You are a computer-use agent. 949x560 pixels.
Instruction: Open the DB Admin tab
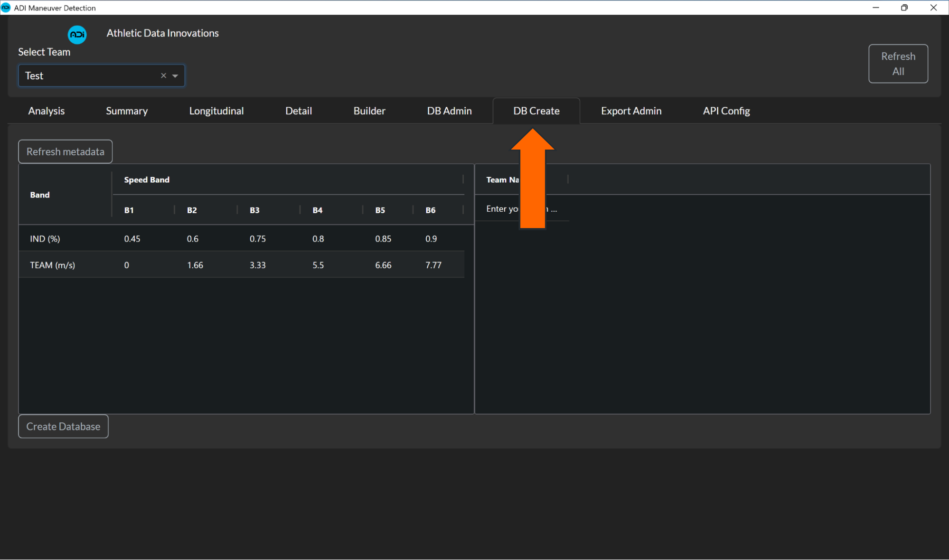click(x=449, y=111)
